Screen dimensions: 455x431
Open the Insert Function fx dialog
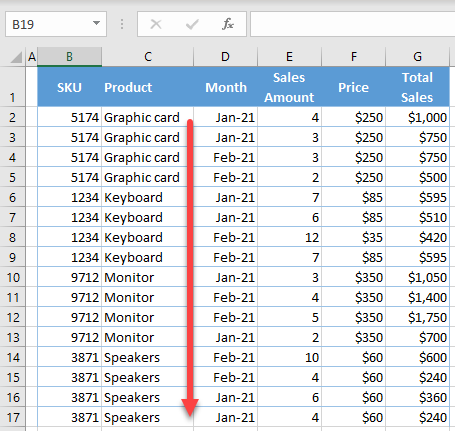click(x=228, y=24)
